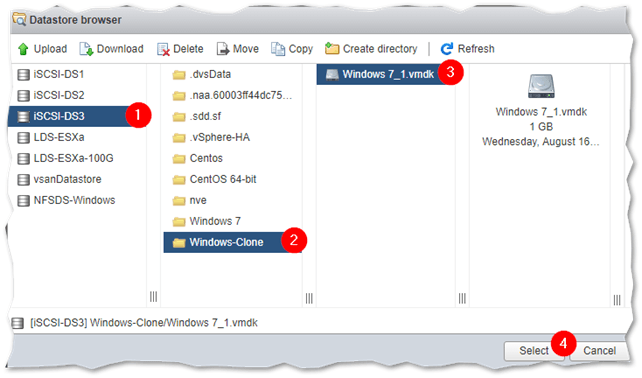Click the Move file icon
This screenshot has width=642, height=378.
click(223, 49)
